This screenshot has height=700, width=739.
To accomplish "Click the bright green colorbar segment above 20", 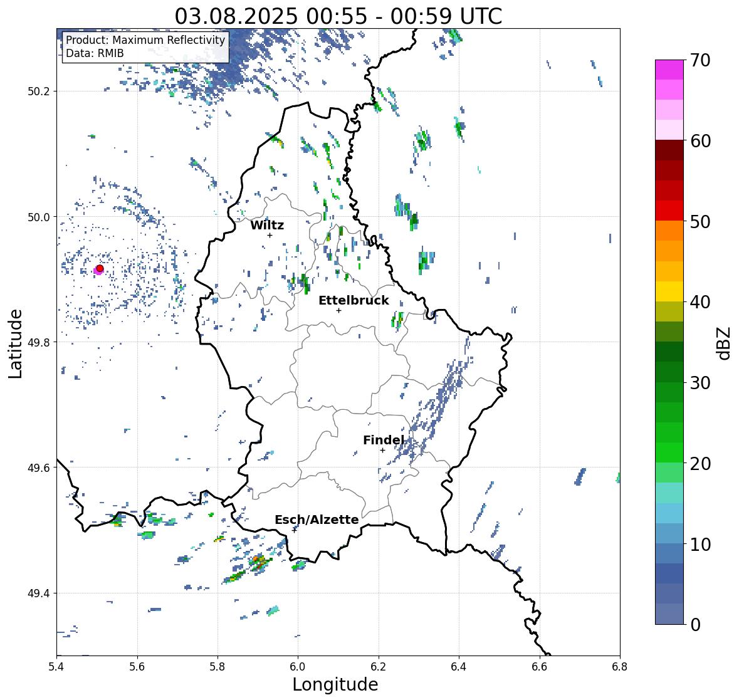I will click(669, 452).
